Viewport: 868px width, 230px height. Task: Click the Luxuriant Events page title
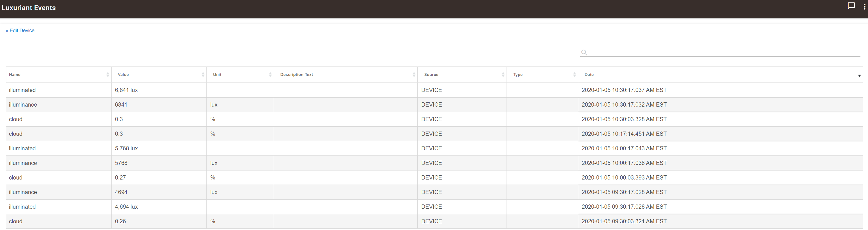click(x=29, y=8)
